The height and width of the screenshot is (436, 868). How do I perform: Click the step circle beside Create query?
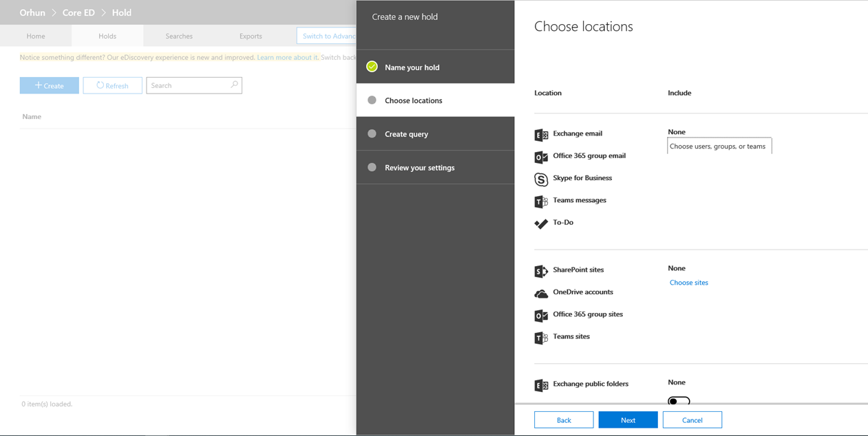pos(372,133)
